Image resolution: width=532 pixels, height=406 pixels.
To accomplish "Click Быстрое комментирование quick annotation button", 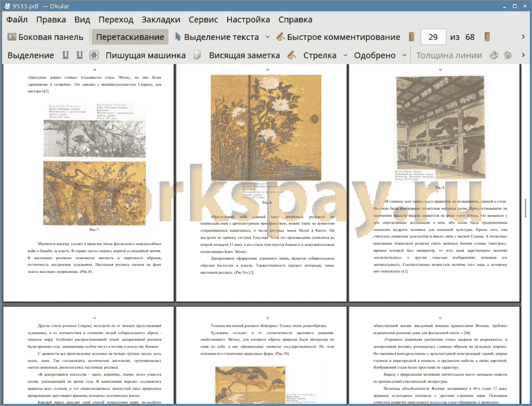I will (x=338, y=37).
